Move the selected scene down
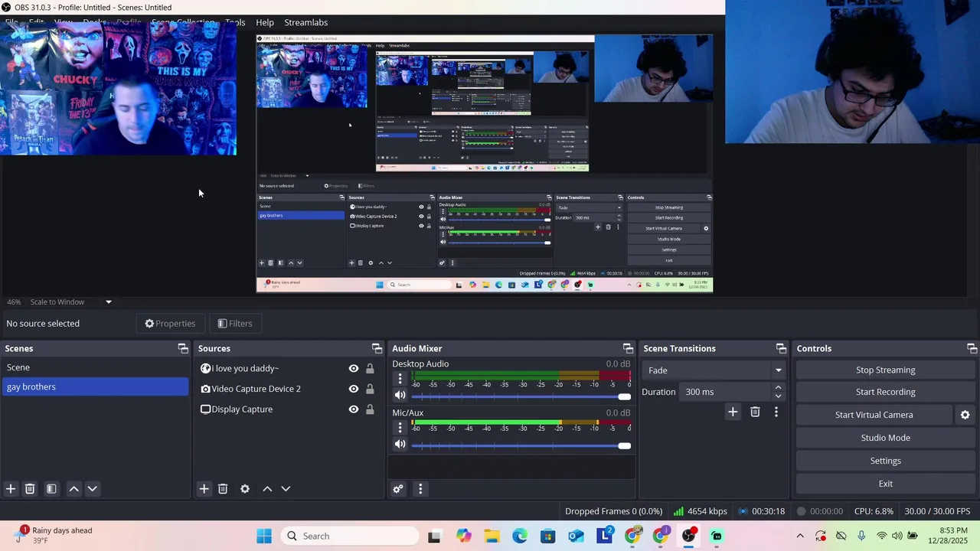This screenshot has height=551, width=980. point(92,488)
